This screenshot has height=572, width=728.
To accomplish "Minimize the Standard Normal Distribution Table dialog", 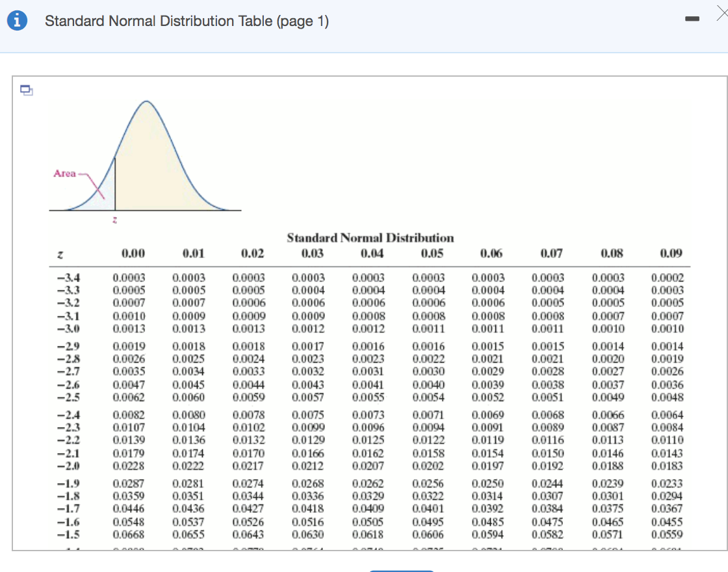I will [x=692, y=19].
